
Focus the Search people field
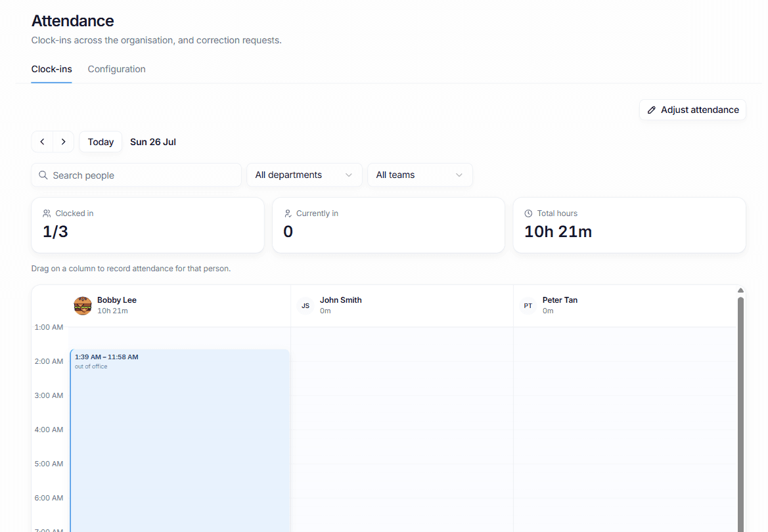click(x=136, y=175)
